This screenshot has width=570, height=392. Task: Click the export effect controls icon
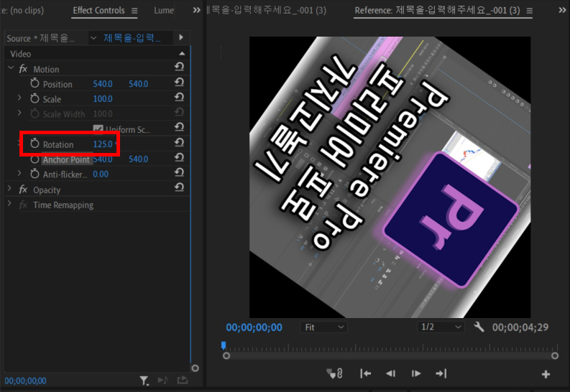click(x=183, y=380)
